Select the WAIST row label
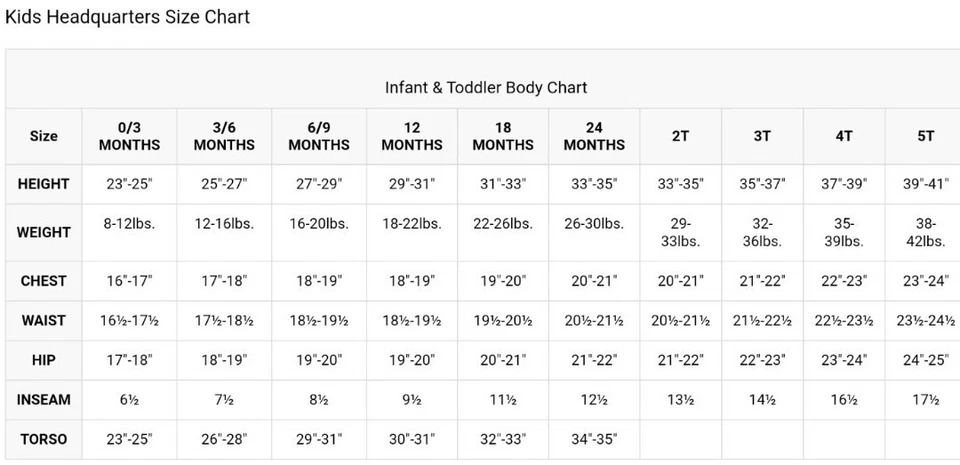The width and height of the screenshot is (960, 465). coord(44,320)
